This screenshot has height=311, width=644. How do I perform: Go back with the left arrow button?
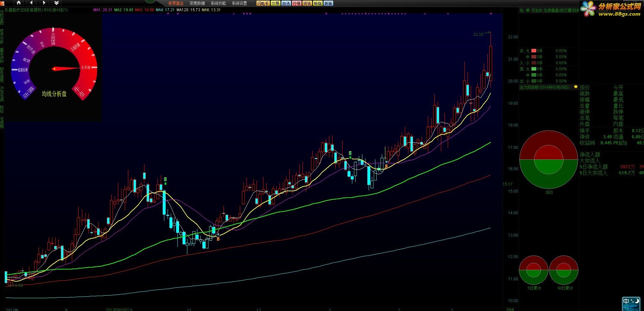[x=31, y=3]
